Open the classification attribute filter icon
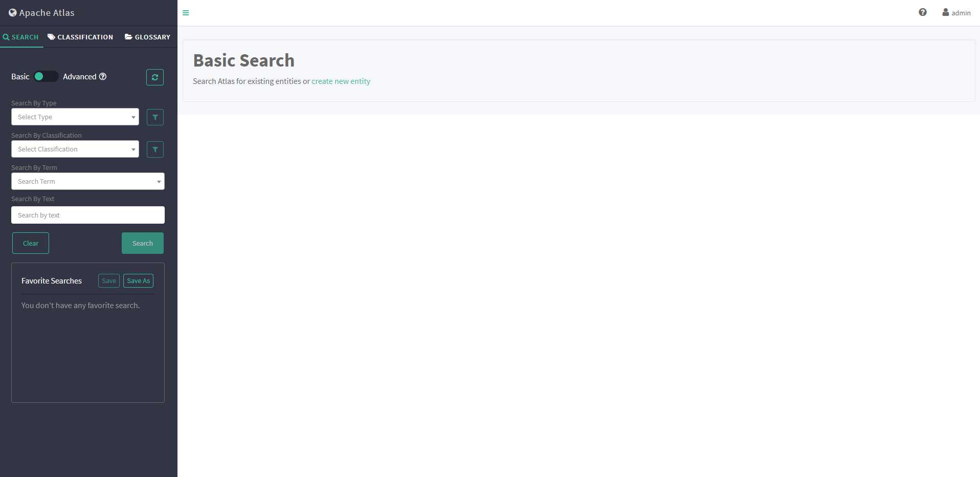The width and height of the screenshot is (980, 477). [155, 149]
